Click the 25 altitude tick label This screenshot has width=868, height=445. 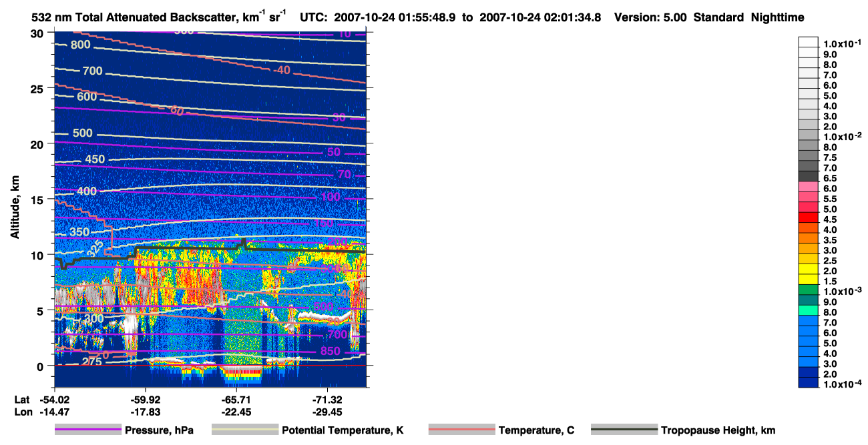[x=38, y=89]
